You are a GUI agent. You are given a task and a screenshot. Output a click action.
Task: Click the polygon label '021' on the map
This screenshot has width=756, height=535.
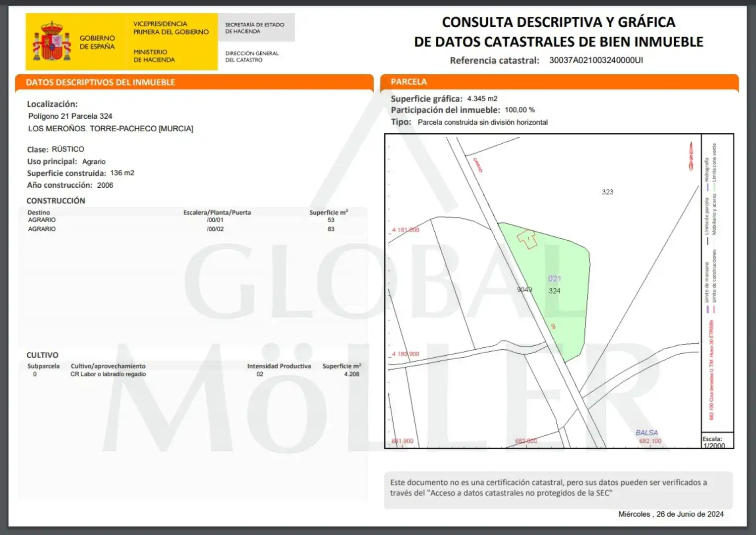pos(554,279)
